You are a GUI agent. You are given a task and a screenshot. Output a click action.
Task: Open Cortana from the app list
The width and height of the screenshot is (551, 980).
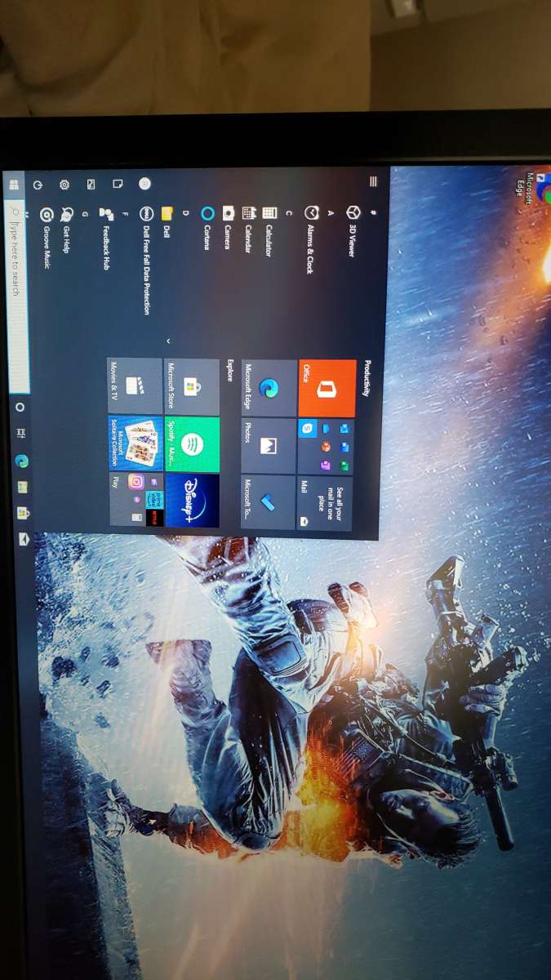(207, 229)
